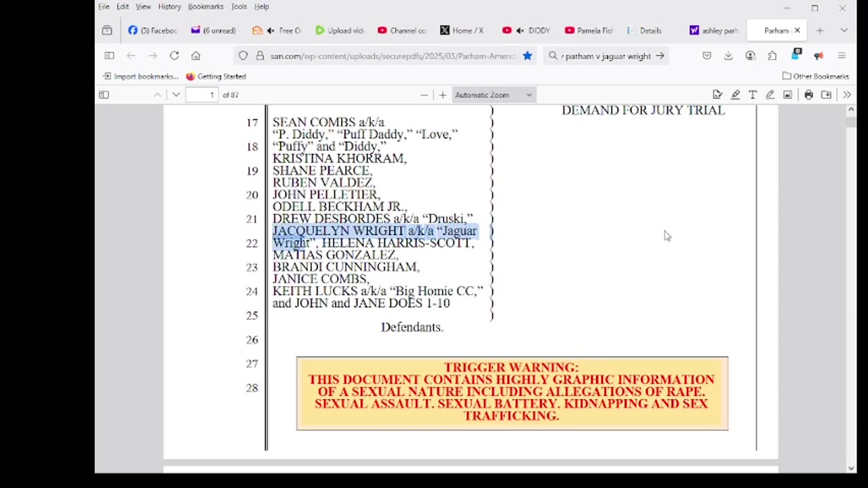Click the page number input field

point(202,95)
